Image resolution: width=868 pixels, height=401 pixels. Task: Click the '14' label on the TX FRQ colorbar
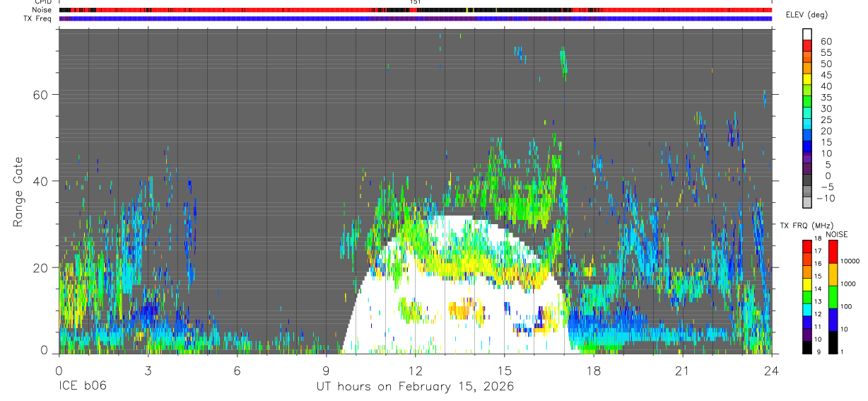(819, 289)
